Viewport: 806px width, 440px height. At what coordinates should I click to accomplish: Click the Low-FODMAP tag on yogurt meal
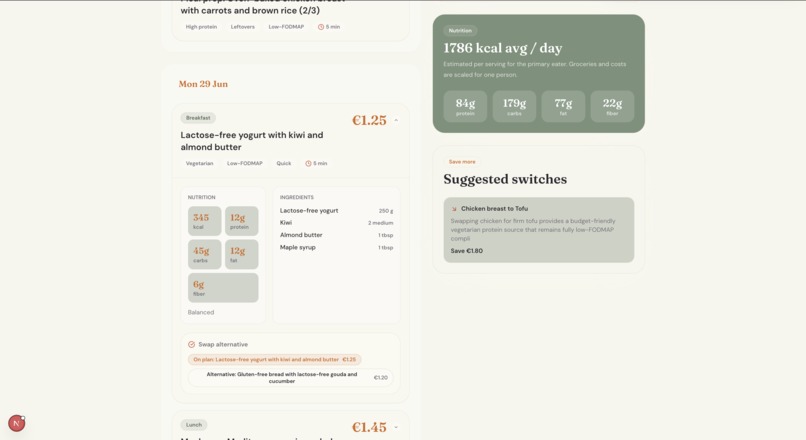(x=245, y=163)
